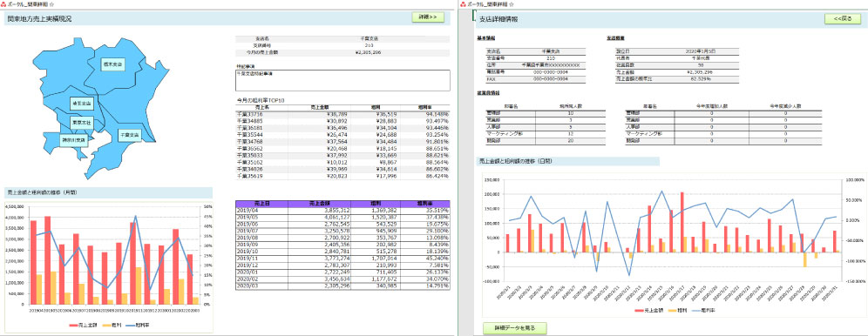Select the 千葉支店 label on the map
Screen dimensions: 868x336
(x=129, y=134)
